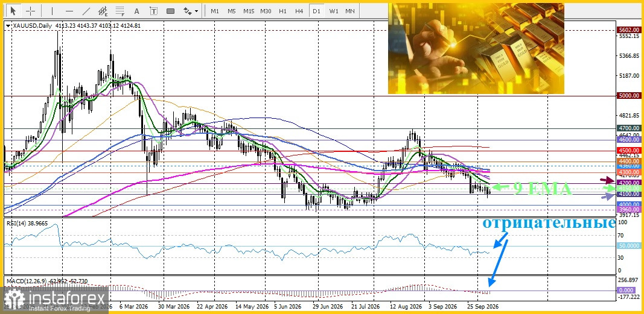Switch chart to M5 timeframe
This screenshot has width=644, height=314.
pyautogui.click(x=232, y=11)
